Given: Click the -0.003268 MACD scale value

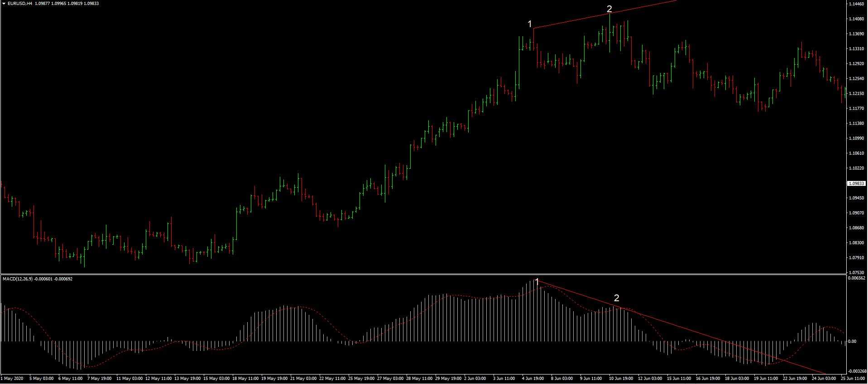Looking at the screenshot, I should click(x=856, y=371).
